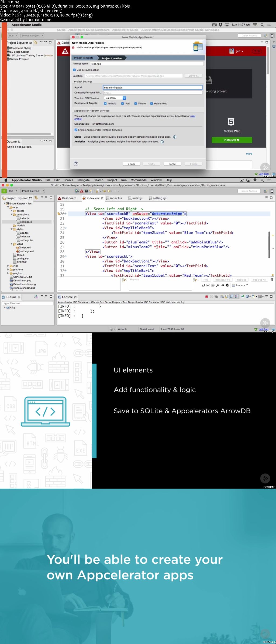Click the Cloud info icon
The height and width of the screenshot is (644, 276).
(x=175, y=137)
